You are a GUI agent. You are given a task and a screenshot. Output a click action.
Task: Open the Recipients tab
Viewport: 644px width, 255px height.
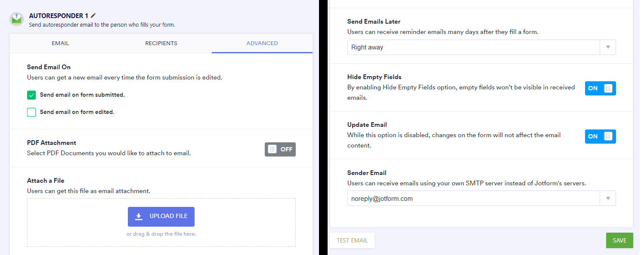[161, 43]
